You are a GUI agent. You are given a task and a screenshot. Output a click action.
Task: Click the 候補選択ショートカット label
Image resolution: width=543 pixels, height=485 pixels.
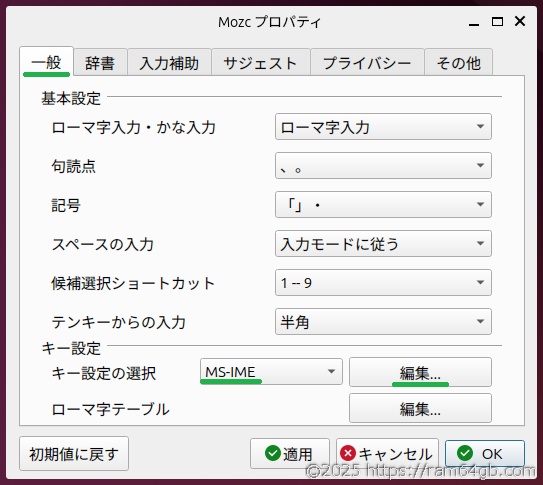click(133, 284)
